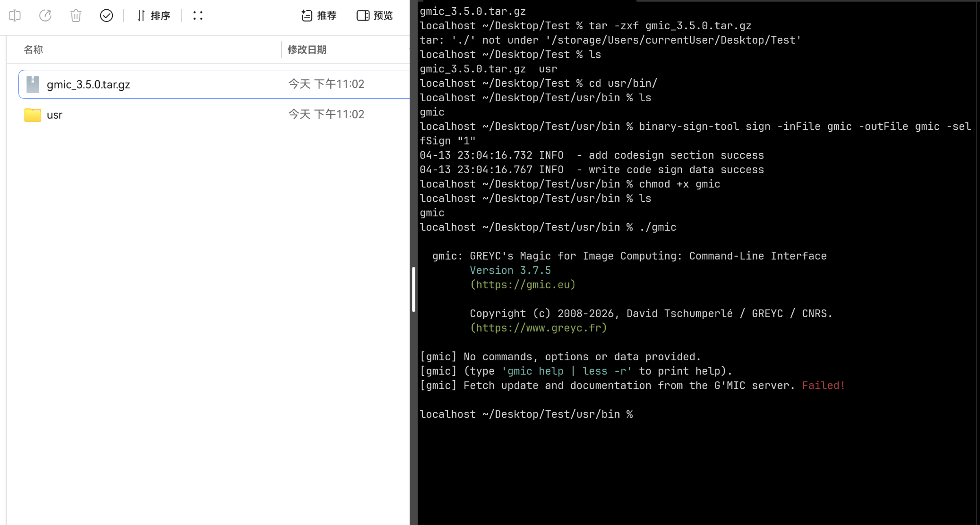Screen dimensions: 980x525
Task: Click the yellow usr folder icon
Action: (x=32, y=115)
